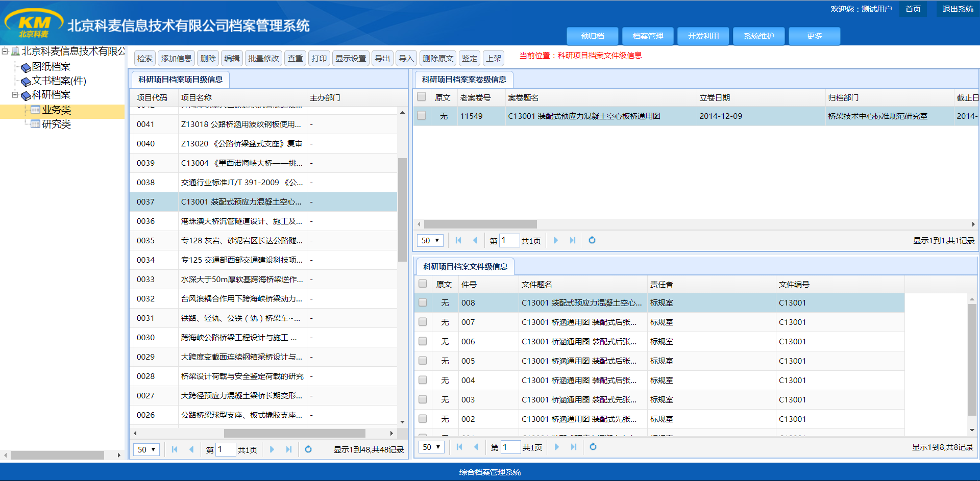Image resolution: width=980 pixels, height=481 pixels.
Task: Go to last page in volume-level pager
Action: coord(573,240)
